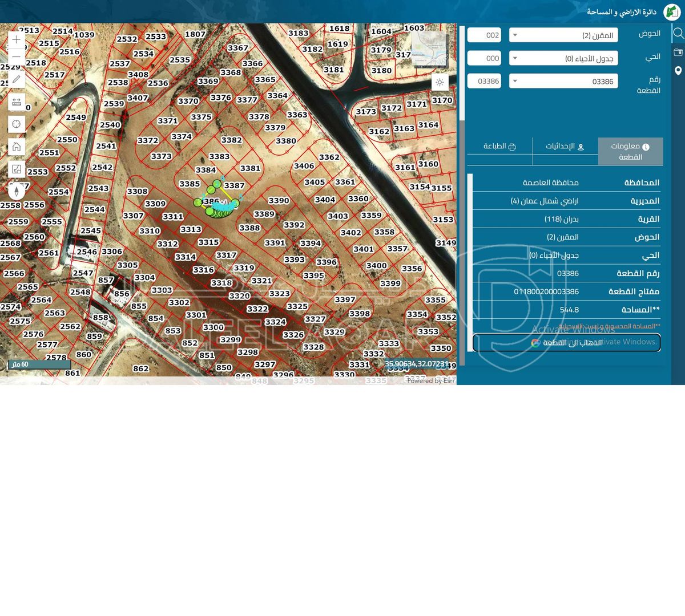Open the search panel magnifier icon
The height and width of the screenshot is (616, 685).
click(x=678, y=33)
